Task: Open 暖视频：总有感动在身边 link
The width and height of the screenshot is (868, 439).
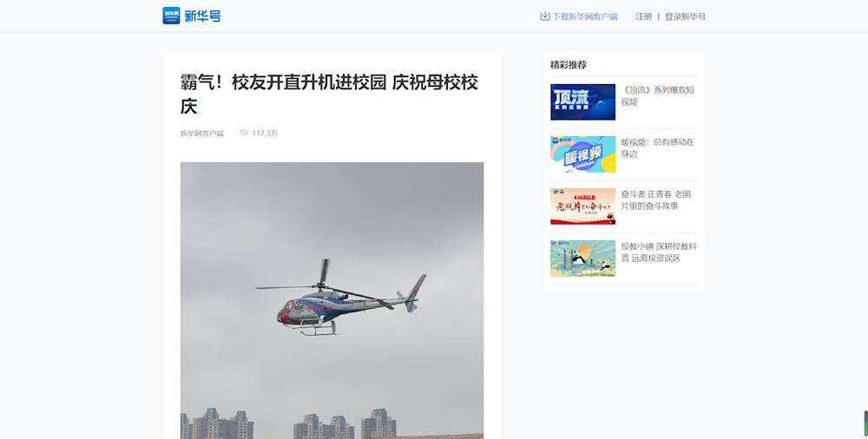Action: (x=658, y=147)
